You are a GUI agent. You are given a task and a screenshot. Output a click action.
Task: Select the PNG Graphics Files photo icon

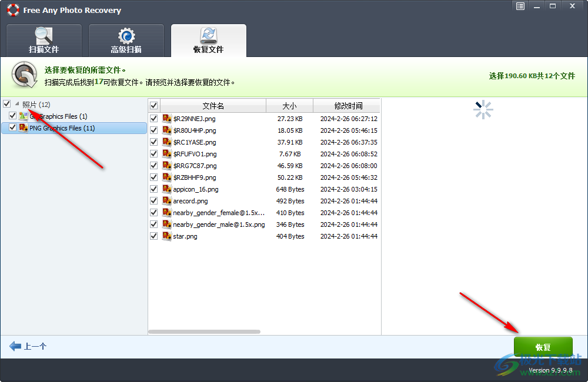point(25,128)
